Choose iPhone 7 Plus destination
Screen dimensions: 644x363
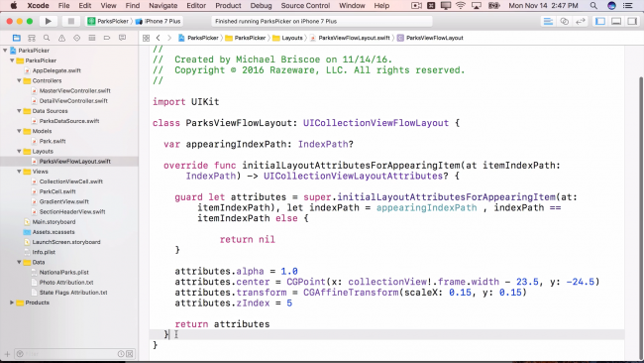tap(159, 21)
